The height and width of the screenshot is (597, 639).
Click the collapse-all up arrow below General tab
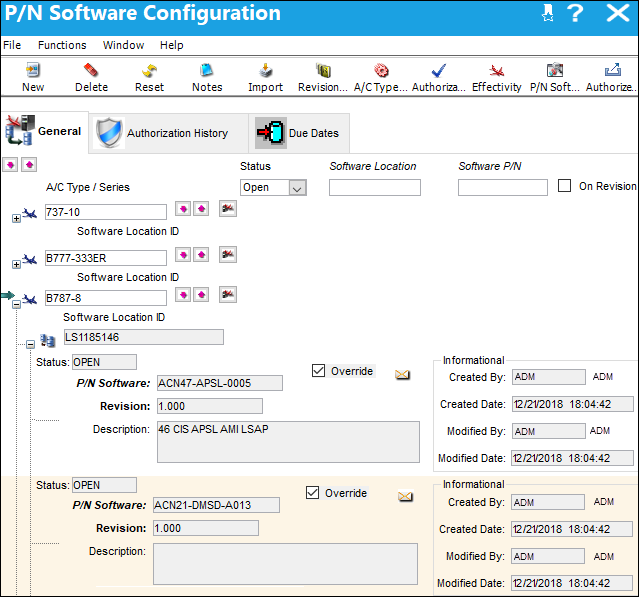[x=29, y=165]
